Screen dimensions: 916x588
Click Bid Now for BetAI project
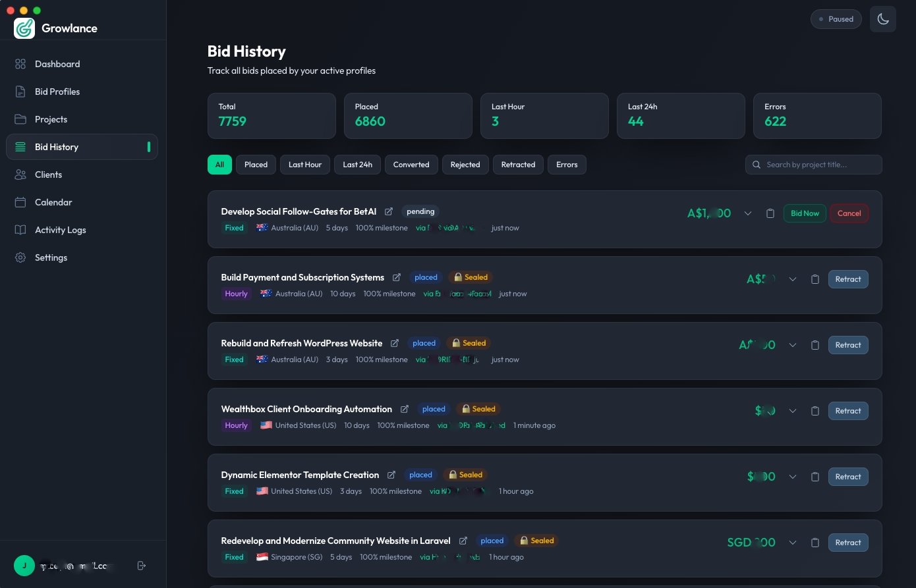click(x=805, y=213)
